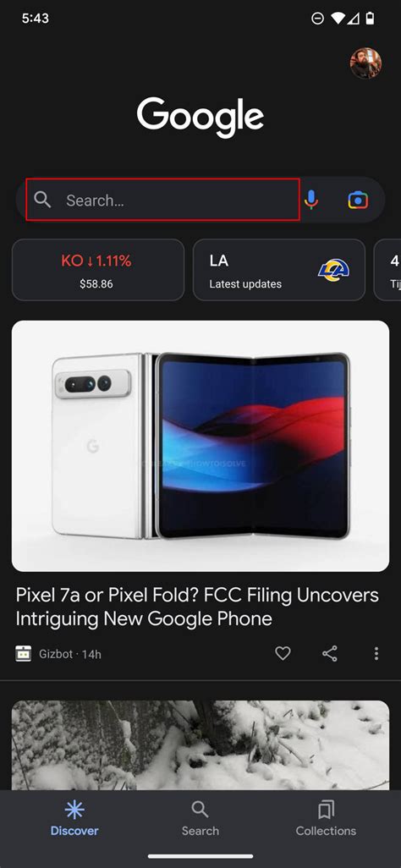Open the KO stock price card

(x=98, y=270)
